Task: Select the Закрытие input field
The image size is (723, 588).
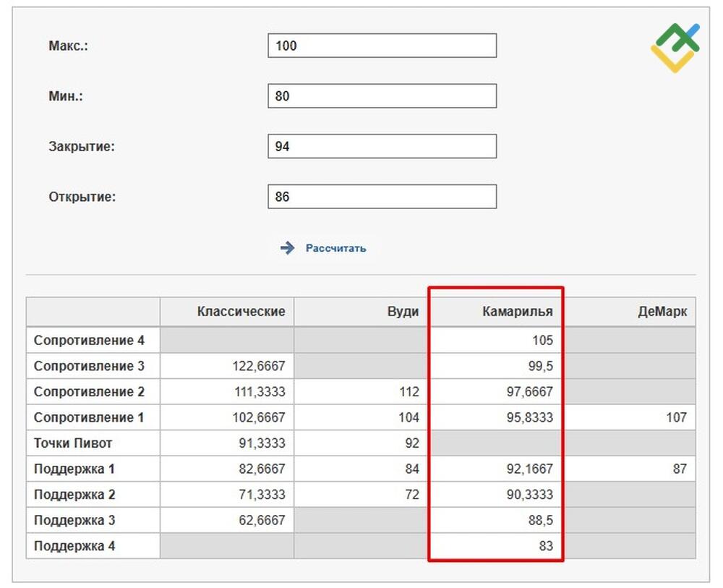Action: (x=382, y=146)
